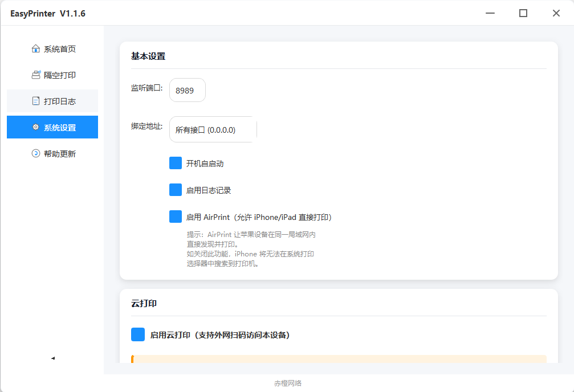Select the 系统设置 menu entry
The image size is (574, 392).
52,127
